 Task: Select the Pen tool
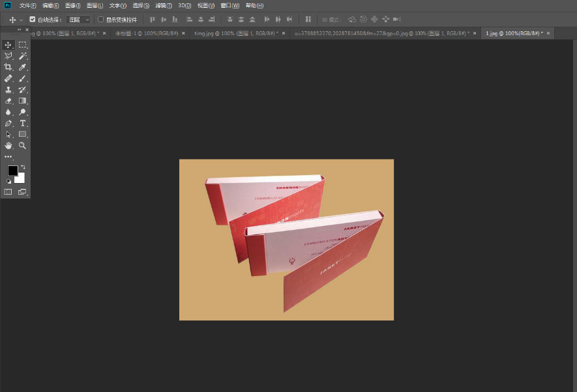tap(8, 123)
